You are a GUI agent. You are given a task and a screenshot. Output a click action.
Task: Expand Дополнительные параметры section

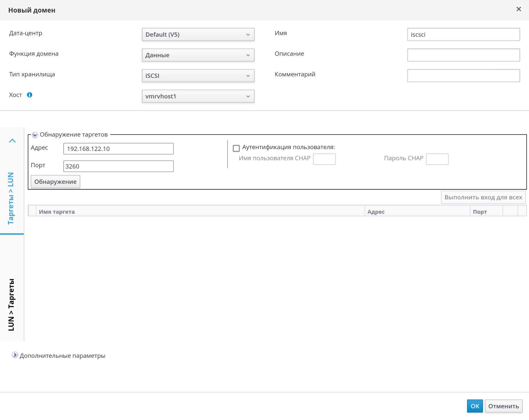click(x=15, y=355)
